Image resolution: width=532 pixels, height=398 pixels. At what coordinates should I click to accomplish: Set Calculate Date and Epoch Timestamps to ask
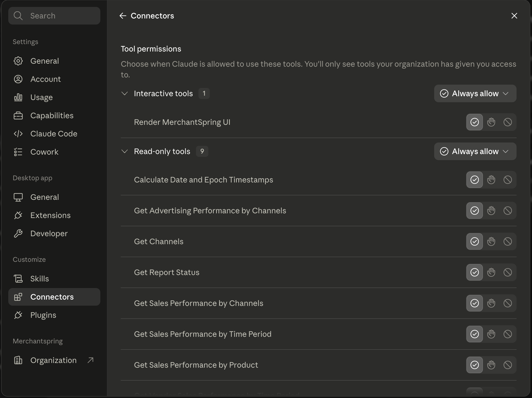tap(491, 180)
